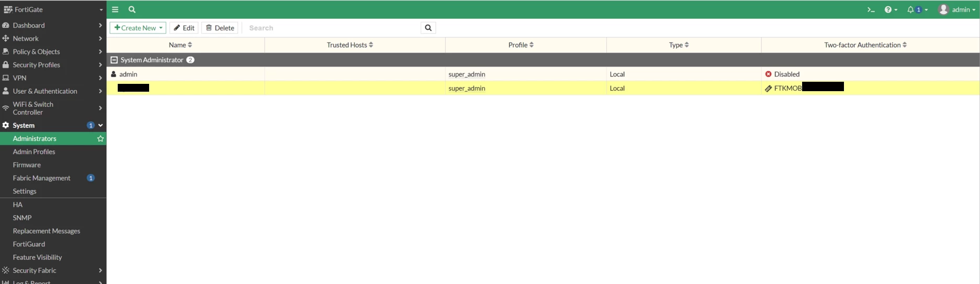Toggle the favorite star on Administrators
The width and height of the screenshot is (980, 284).
click(100, 138)
